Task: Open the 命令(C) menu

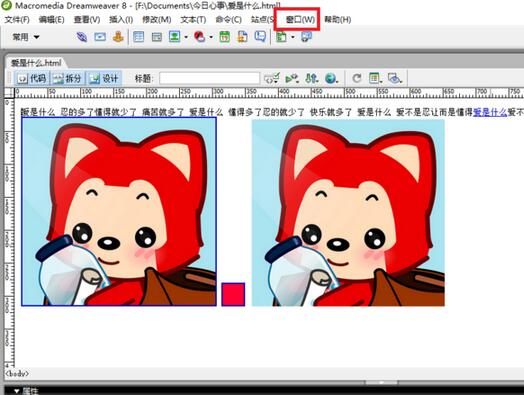Action: [229, 20]
